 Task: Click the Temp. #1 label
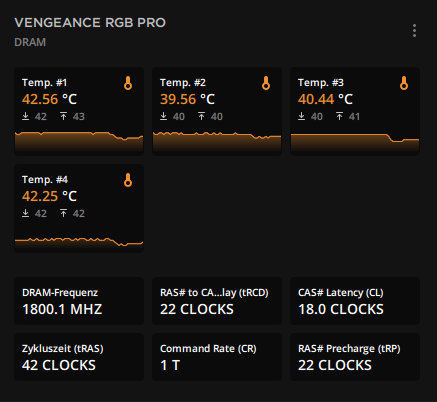coord(44,82)
